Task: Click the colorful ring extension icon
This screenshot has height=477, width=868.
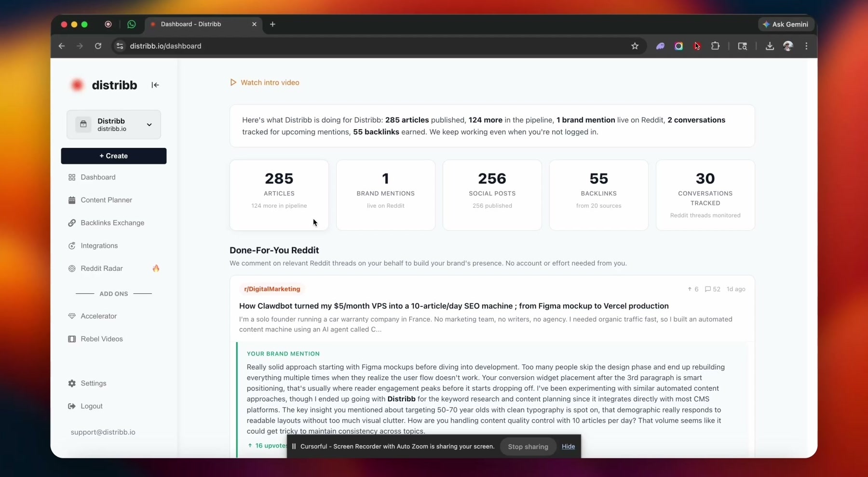Action: pos(678,46)
